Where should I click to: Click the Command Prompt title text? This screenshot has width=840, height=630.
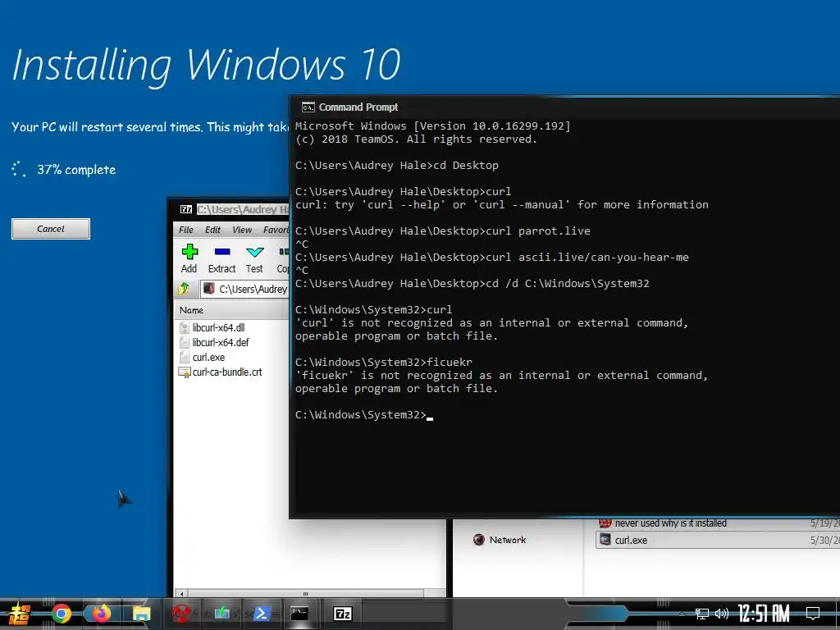(358, 107)
